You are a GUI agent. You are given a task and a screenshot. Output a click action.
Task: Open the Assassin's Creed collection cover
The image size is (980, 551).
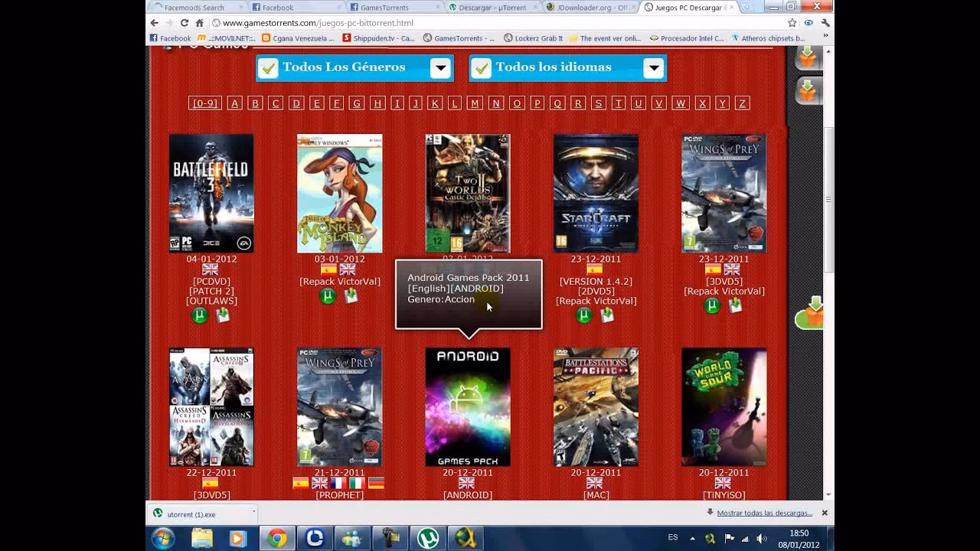pyautogui.click(x=211, y=407)
